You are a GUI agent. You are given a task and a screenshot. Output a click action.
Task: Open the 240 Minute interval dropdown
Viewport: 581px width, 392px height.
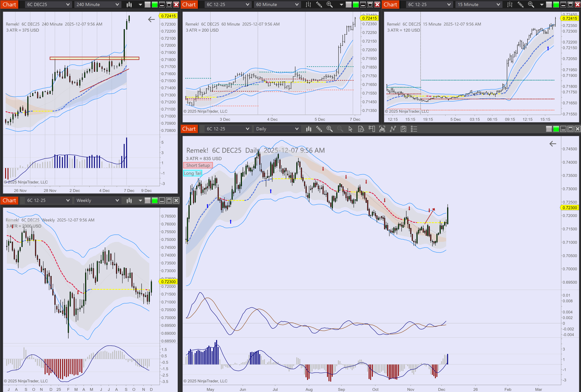(x=98, y=4)
